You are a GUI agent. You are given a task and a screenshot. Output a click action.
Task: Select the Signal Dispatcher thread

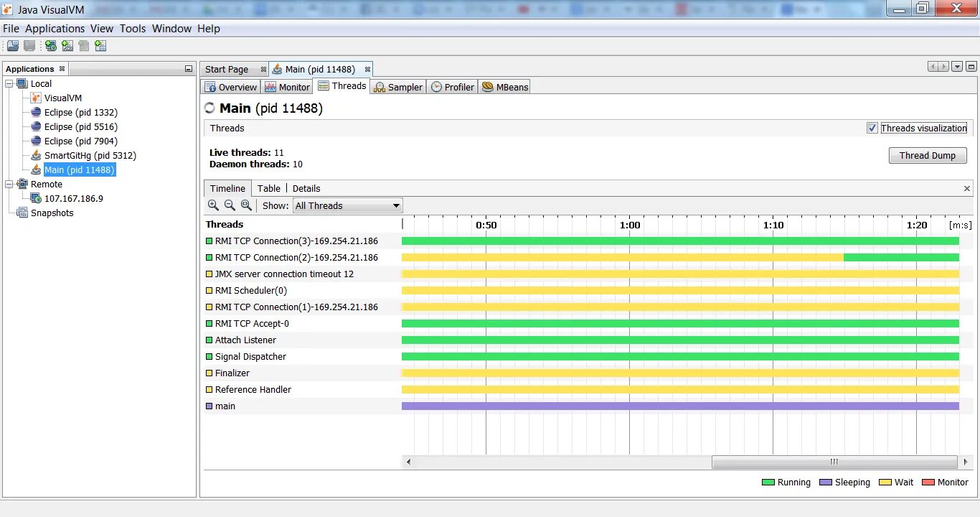tap(588, 356)
